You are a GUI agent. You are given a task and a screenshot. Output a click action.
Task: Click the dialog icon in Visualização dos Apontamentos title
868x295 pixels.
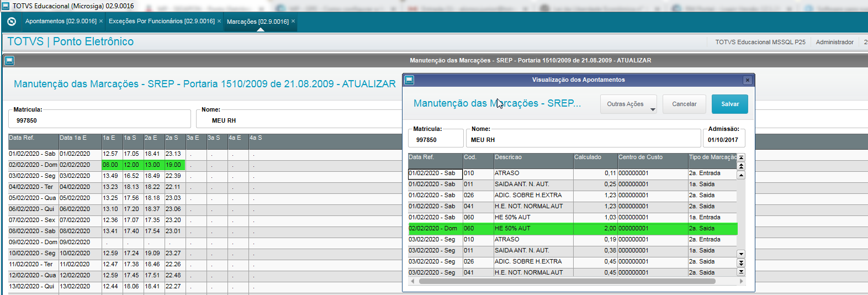pos(409,80)
